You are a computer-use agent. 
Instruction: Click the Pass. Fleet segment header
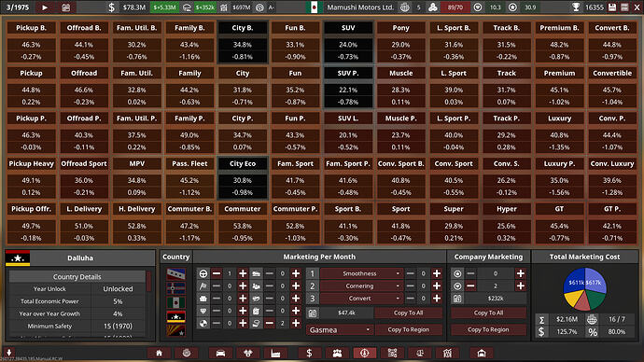click(189, 163)
